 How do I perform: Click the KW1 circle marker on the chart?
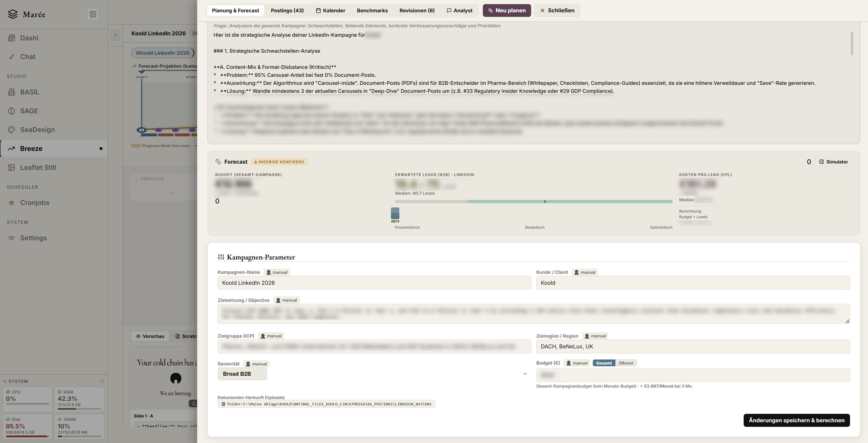[x=141, y=130]
